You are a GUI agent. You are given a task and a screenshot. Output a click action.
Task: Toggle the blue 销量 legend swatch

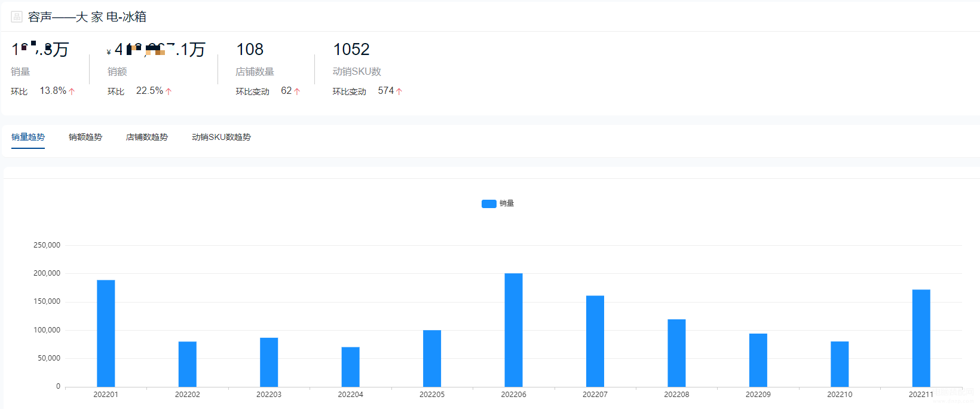(489, 204)
